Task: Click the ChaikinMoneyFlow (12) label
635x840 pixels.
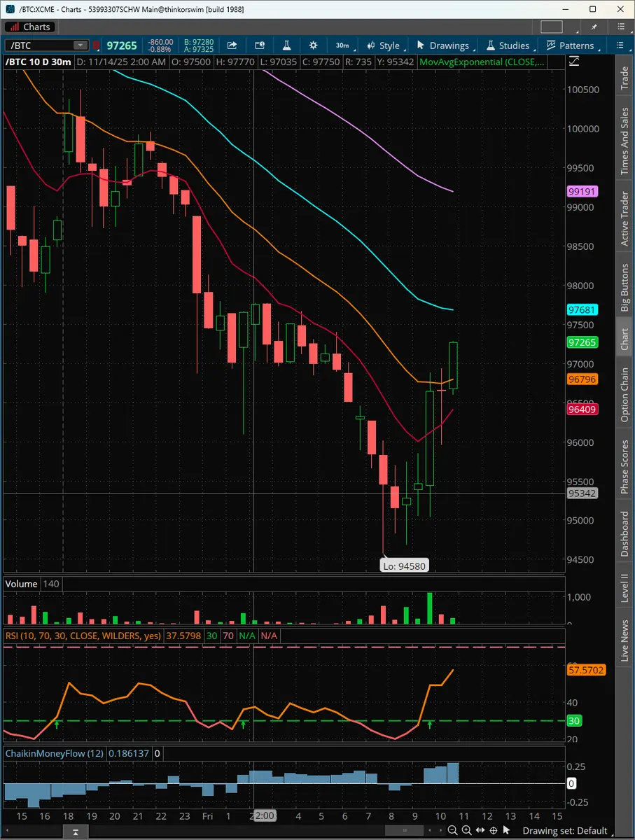Action: click(x=54, y=753)
